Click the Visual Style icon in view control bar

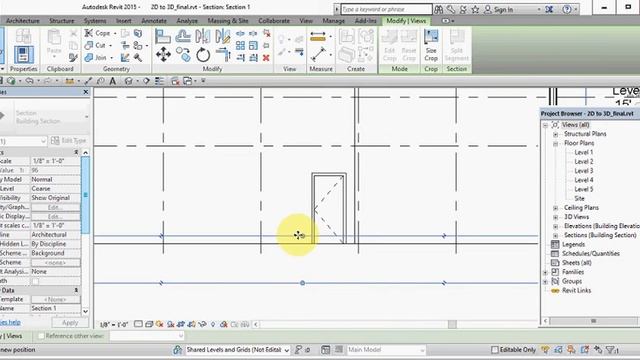(149, 324)
